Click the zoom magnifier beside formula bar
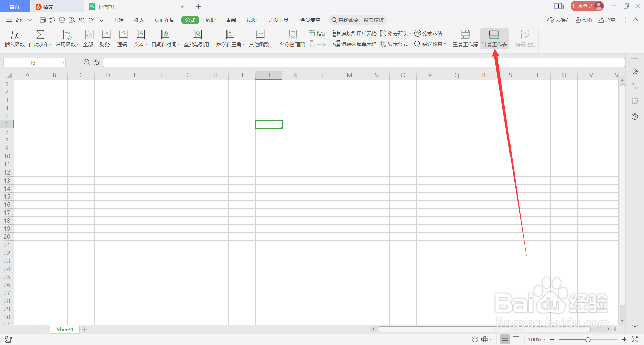644x345 pixels. point(87,62)
